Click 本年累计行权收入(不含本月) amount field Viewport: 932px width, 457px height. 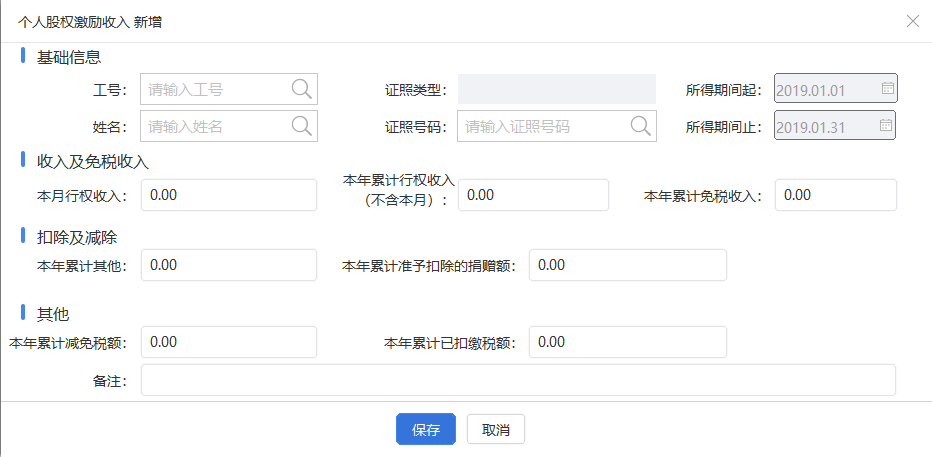point(533,195)
